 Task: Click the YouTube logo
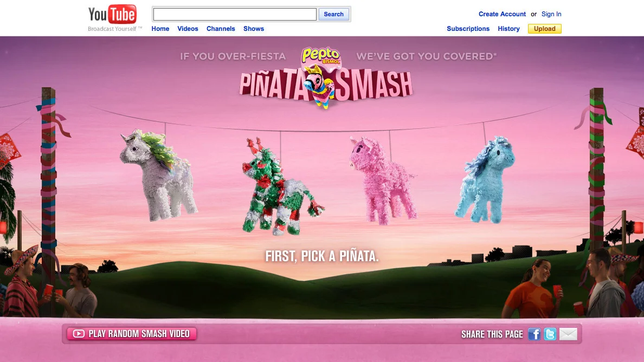coord(111,15)
